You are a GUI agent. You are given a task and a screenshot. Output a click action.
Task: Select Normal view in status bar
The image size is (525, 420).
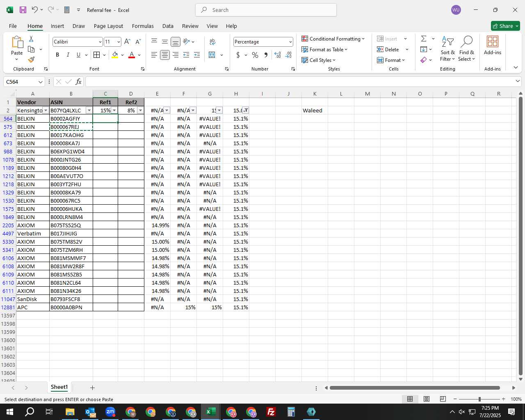click(x=410, y=399)
